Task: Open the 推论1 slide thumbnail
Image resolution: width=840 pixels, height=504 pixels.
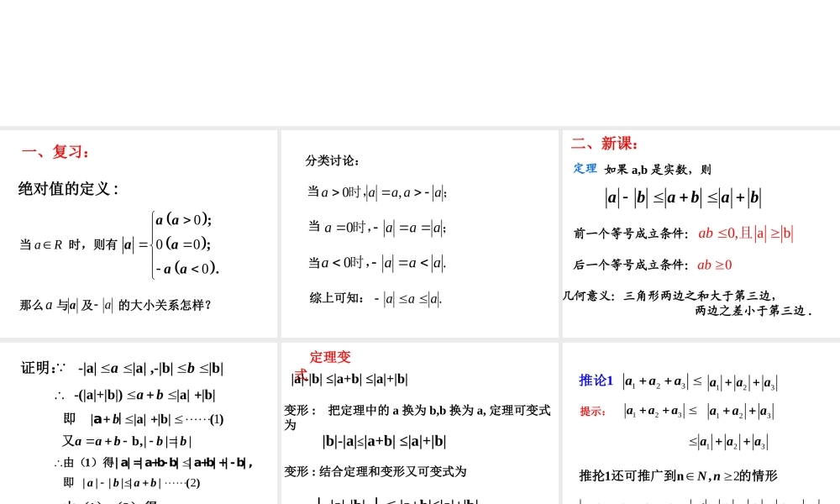Action: [701, 423]
